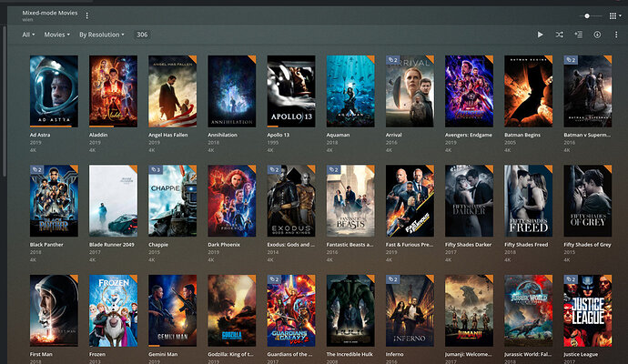Open The Incredible Hulk poster
Viewport: 628px width, 364px height.
[350, 310]
